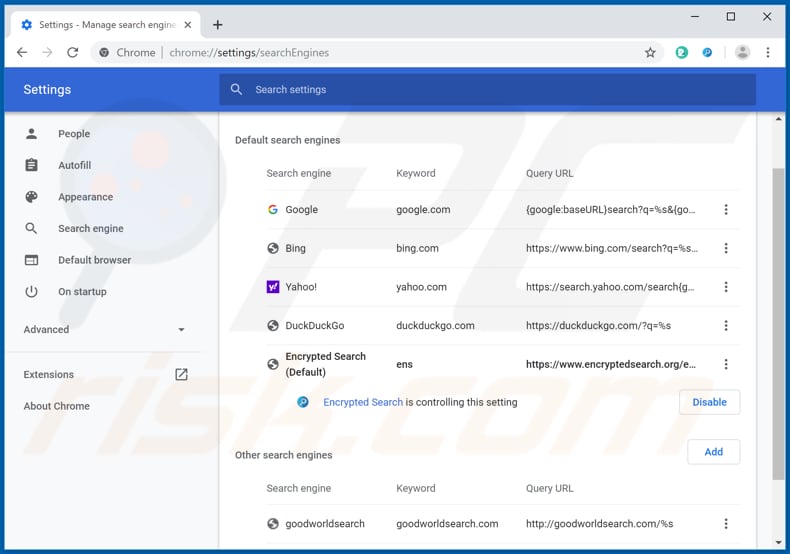Click the Search settings input field

(487, 90)
